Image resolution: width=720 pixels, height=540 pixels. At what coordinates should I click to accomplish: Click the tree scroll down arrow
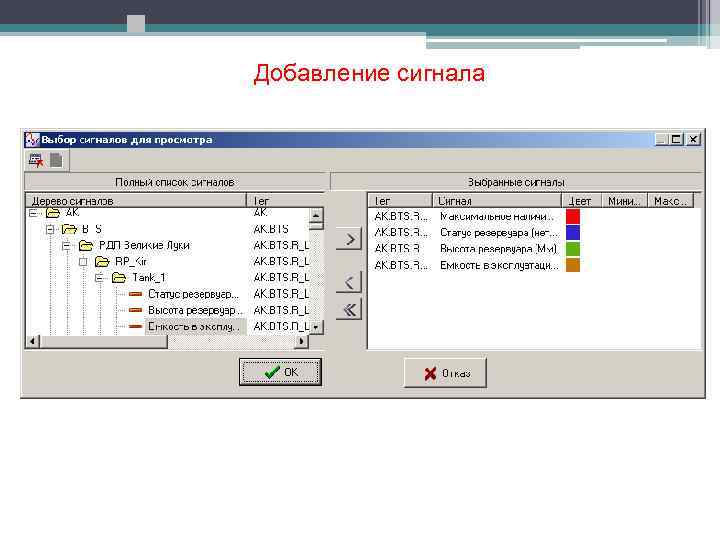click(x=316, y=327)
